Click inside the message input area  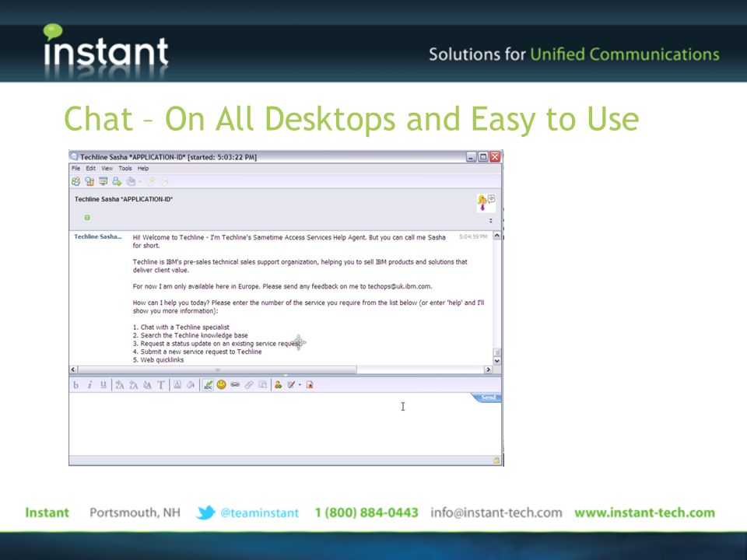(285, 426)
